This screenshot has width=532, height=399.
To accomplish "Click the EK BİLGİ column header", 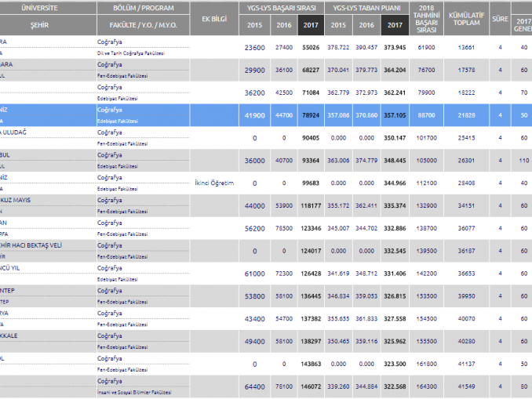I will click(x=214, y=16).
